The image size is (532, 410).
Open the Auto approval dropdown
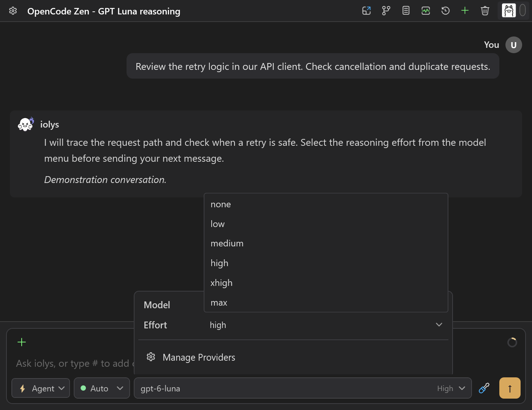102,388
